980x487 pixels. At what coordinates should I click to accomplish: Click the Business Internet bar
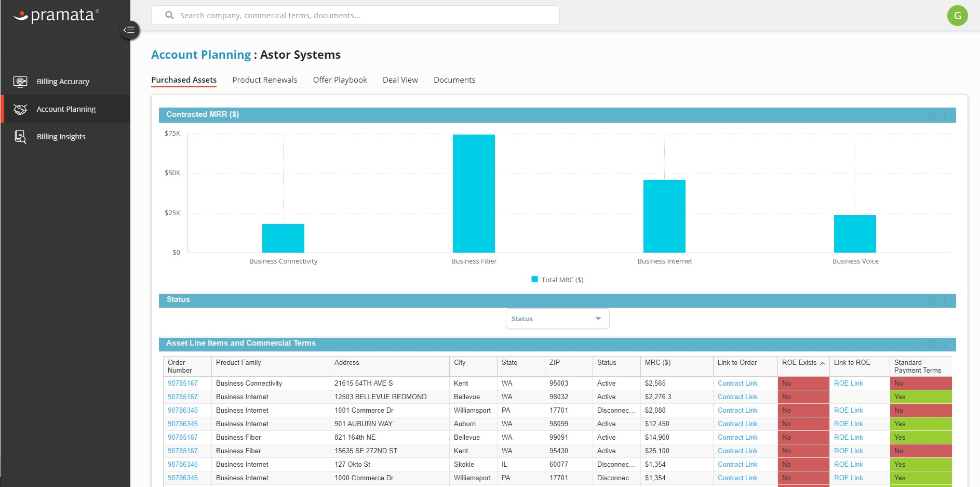point(664,216)
